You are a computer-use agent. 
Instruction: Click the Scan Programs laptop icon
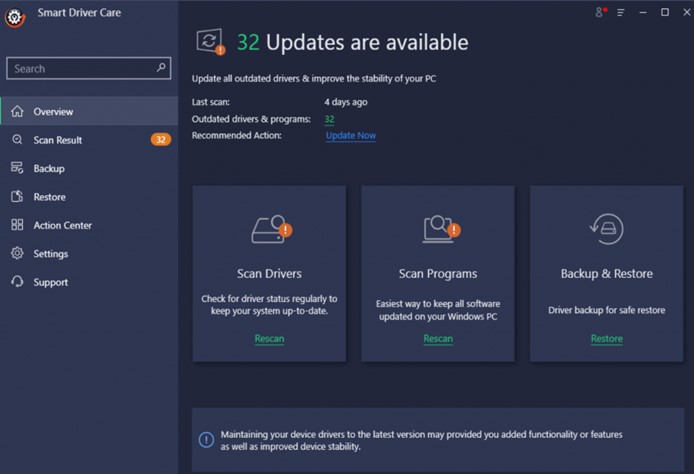(x=441, y=229)
